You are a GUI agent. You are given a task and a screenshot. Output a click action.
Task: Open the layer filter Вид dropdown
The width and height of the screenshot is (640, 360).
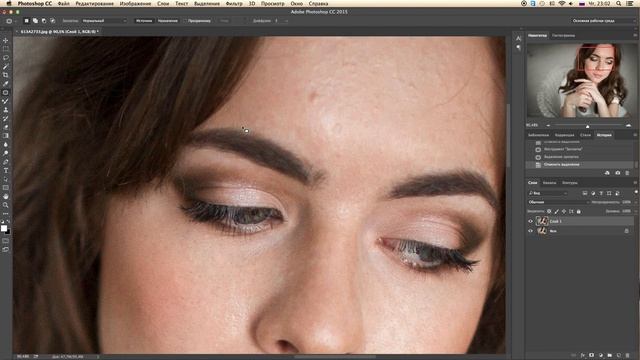tap(547, 193)
